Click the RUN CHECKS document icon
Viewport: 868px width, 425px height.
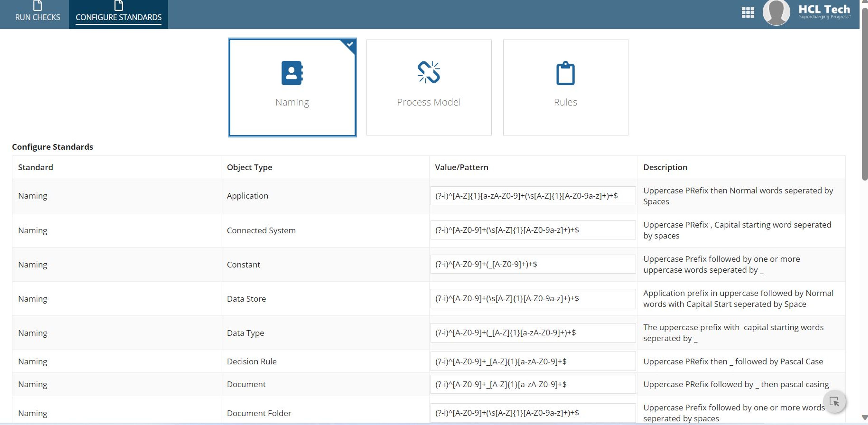point(37,5)
